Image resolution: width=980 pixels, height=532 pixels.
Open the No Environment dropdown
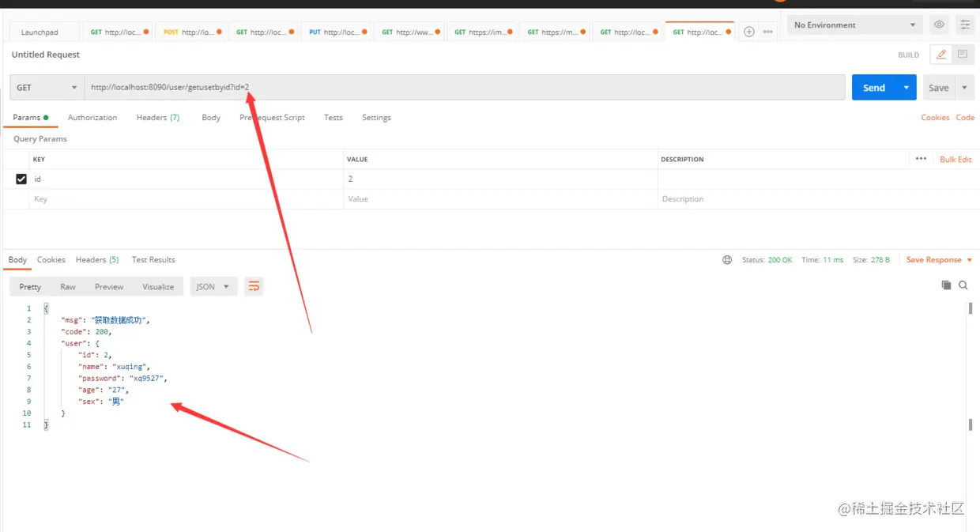[x=855, y=25]
